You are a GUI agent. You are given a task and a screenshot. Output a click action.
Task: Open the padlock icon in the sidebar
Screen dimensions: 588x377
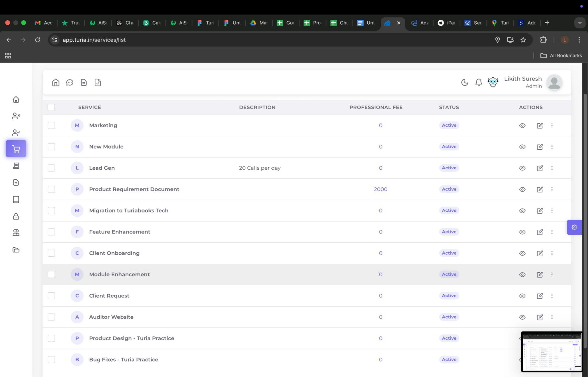tap(16, 216)
